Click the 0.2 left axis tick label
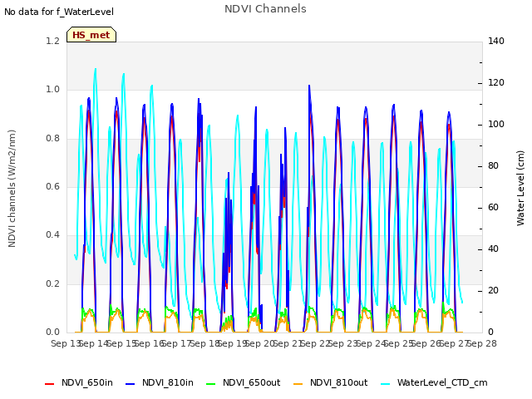The height and width of the screenshot is (399, 532). [x=53, y=284]
